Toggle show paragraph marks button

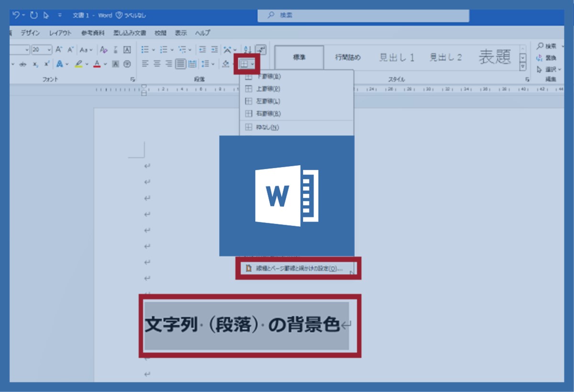(x=261, y=50)
